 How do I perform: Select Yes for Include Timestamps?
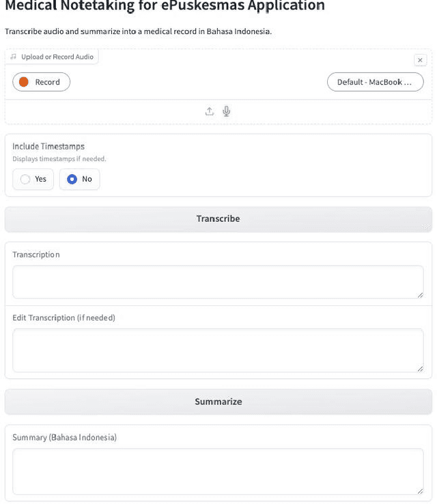(x=33, y=179)
